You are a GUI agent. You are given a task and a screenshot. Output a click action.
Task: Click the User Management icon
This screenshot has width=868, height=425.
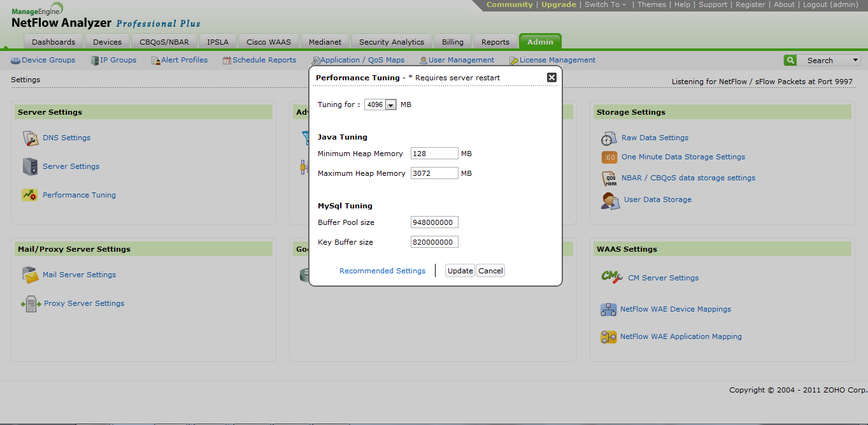pyautogui.click(x=423, y=61)
